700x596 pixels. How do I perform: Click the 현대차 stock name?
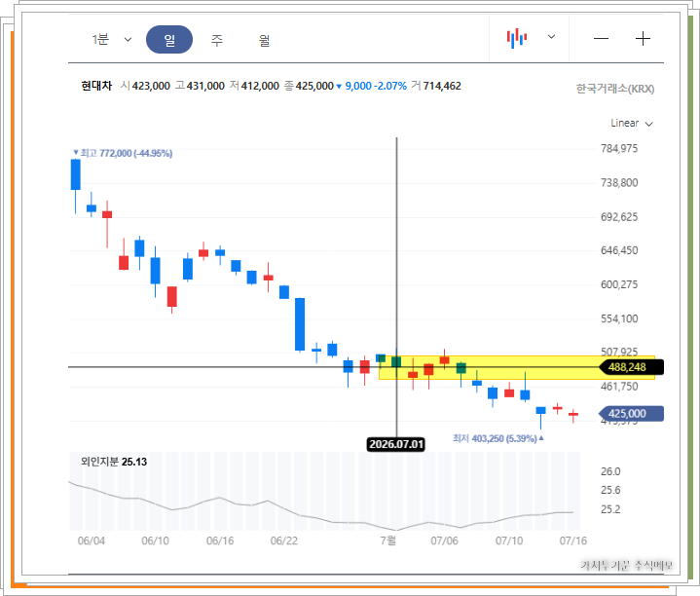(x=96, y=86)
